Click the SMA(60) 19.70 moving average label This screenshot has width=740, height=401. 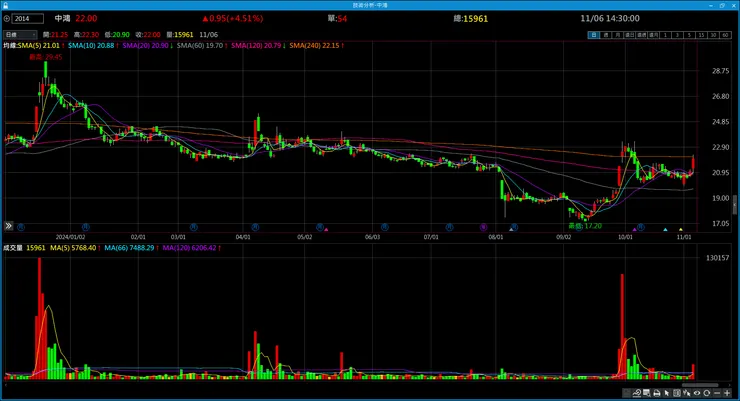202,46
